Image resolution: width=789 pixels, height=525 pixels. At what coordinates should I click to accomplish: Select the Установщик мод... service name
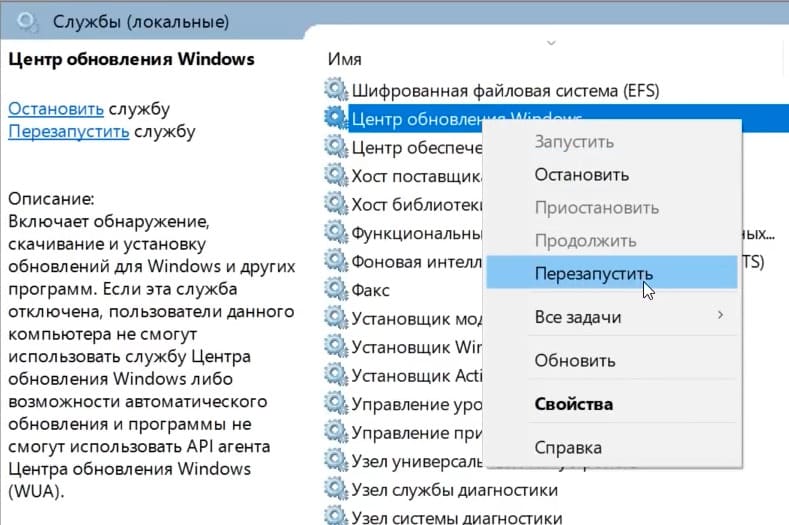[417, 319]
